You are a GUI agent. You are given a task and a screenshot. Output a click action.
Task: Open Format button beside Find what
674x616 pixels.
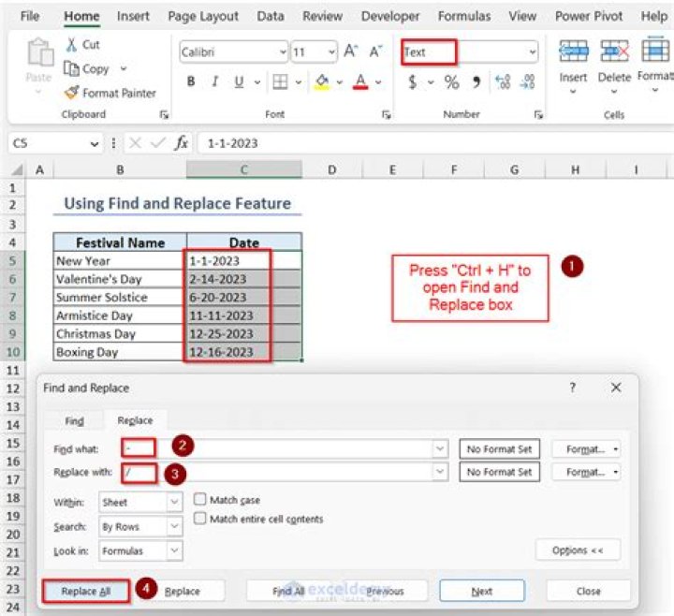coord(586,448)
